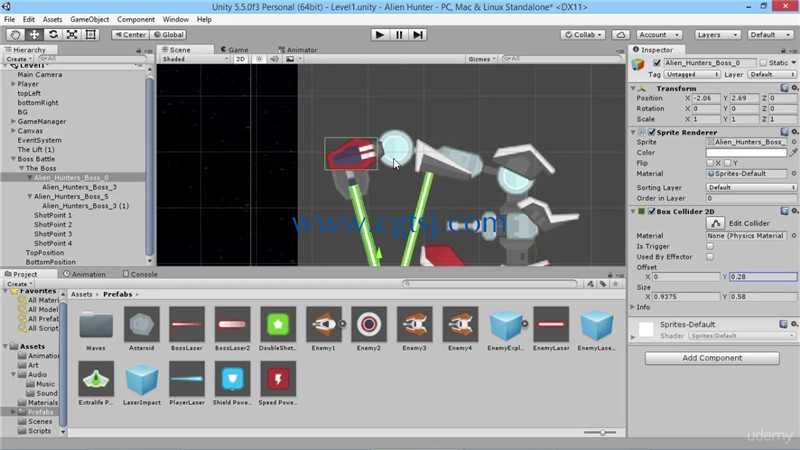Open the Gizmos dropdown
The height and width of the screenshot is (450, 800).
482,59
